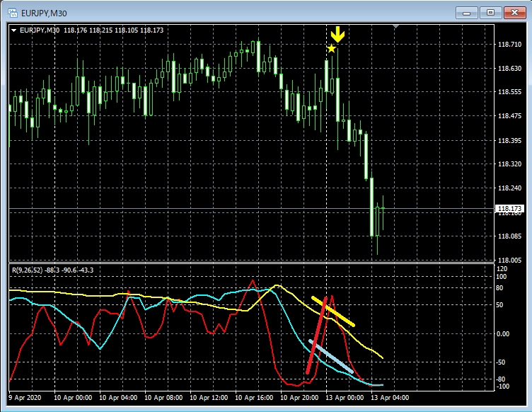Viewport: 532px width, 412px height.
Task: Click the yellow down arrow marker
Action: (338, 34)
